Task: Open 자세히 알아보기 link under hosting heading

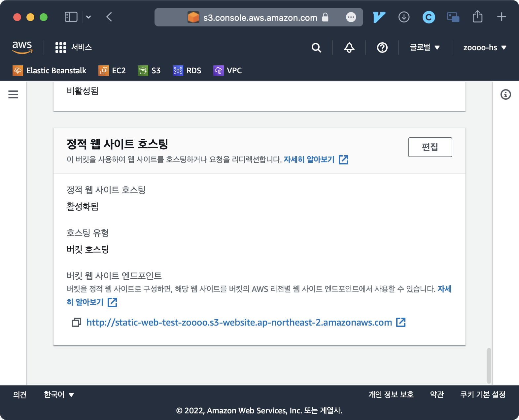Action: pos(309,159)
